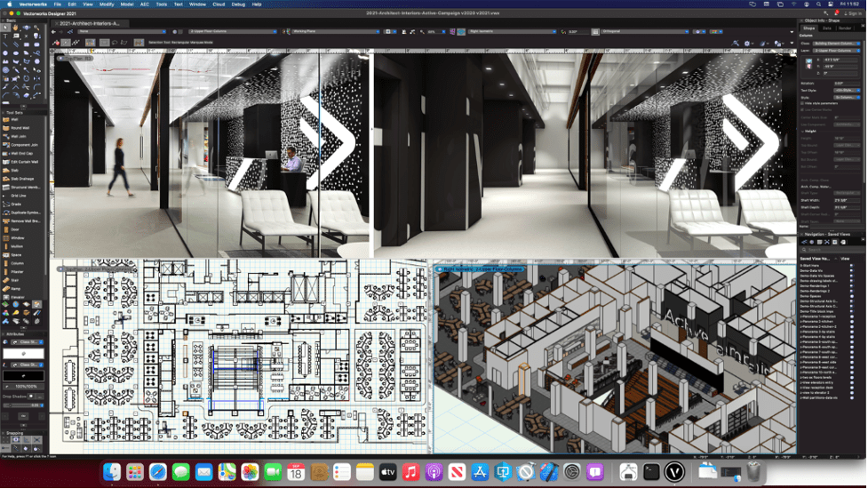Open Vectorworks from the Dock
Viewport: 868px width, 489px height.
coord(674,472)
